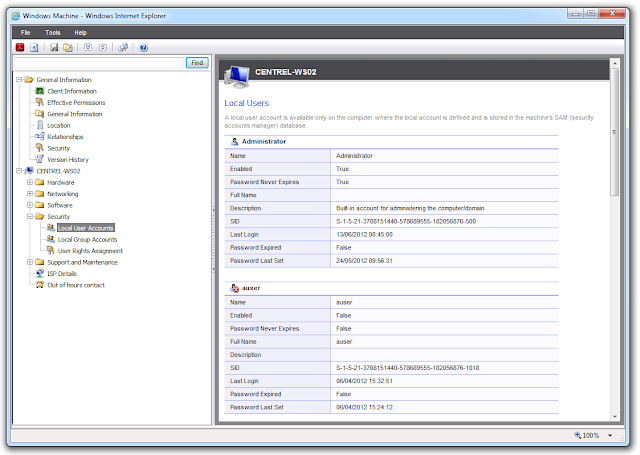Screen dimensions: 640x455
Task: Click the zoom magnifier status icon
Action: pos(578,435)
